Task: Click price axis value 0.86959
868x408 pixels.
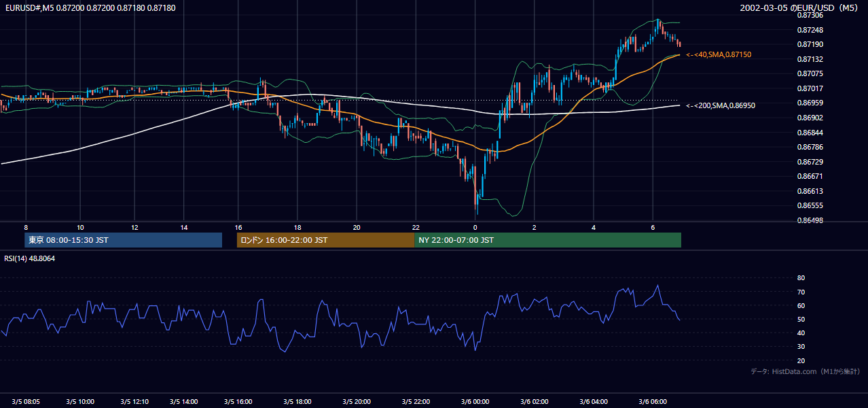Action: (x=810, y=103)
